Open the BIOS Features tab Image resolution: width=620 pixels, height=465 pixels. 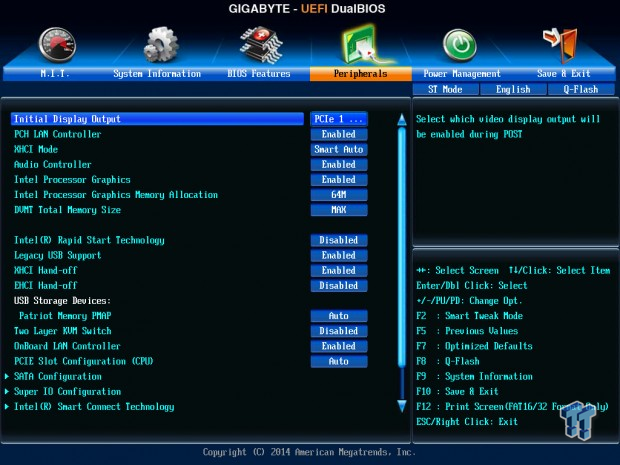(259, 74)
